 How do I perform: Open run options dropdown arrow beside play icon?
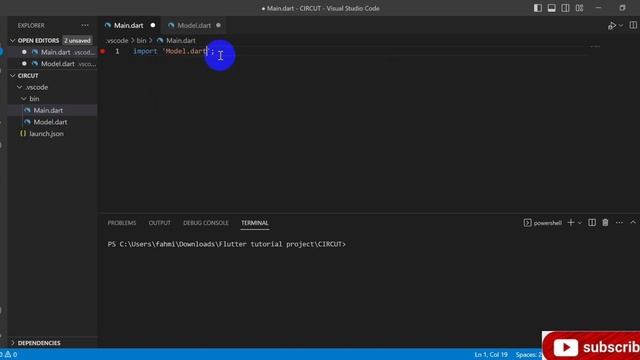(621, 26)
